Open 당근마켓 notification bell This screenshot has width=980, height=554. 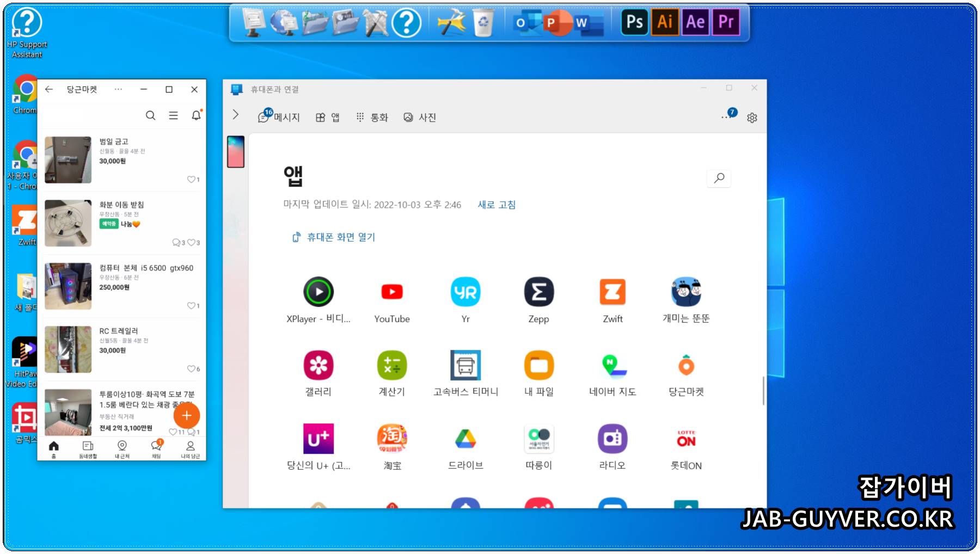(x=196, y=115)
